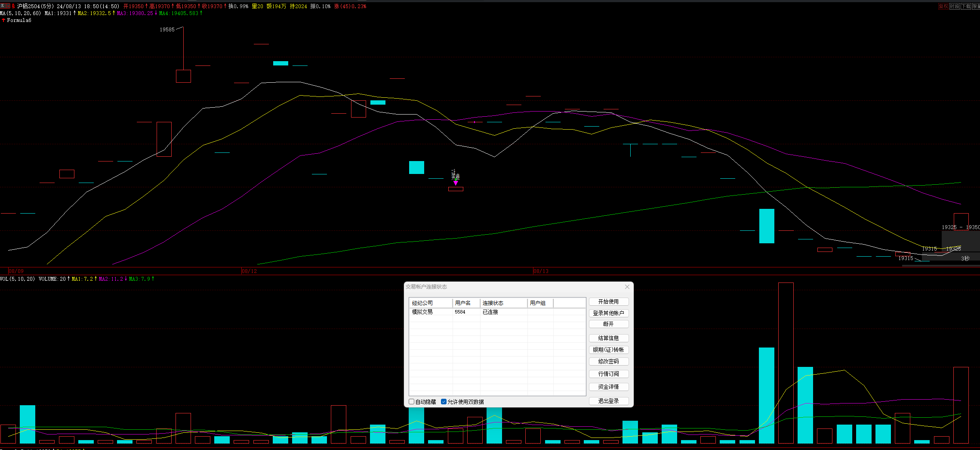Viewport: 980px width, 450px height.
Task: Open 资金详情 from the dialog
Action: (x=609, y=387)
